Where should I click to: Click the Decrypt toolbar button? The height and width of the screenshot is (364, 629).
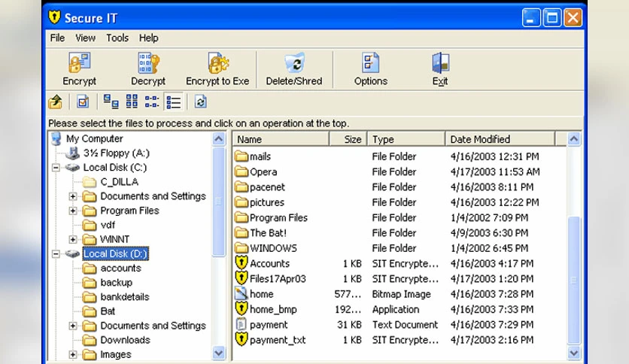point(148,69)
